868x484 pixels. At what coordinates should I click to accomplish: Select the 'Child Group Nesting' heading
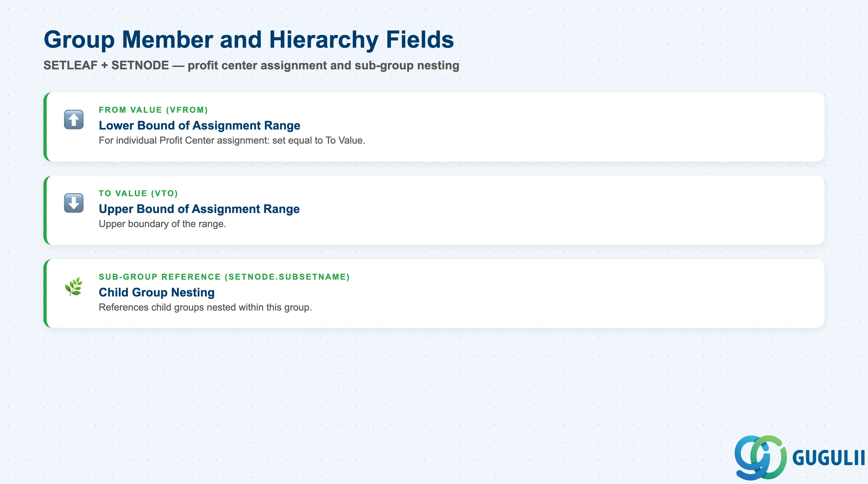coord(157,292)
